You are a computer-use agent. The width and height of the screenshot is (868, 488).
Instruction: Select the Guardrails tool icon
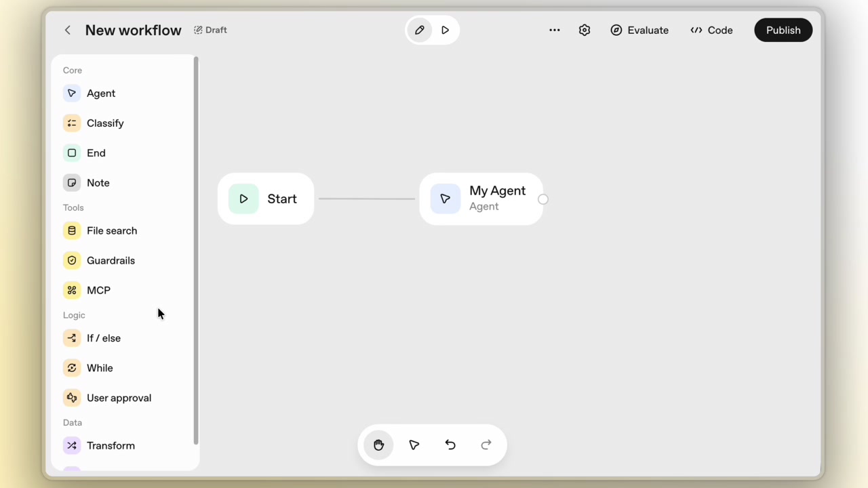tap(72, 260)
